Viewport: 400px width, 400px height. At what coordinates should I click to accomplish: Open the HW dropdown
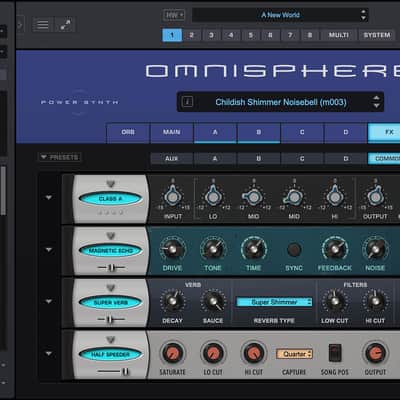point(174,15)
